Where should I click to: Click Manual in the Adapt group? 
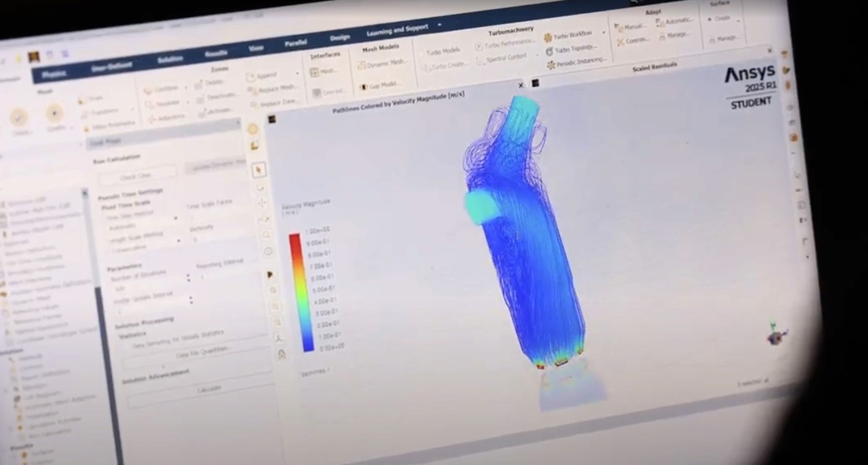630,27
